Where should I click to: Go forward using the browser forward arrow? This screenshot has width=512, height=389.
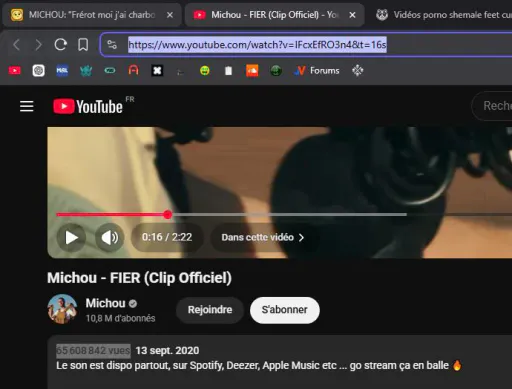click(39, 44)
